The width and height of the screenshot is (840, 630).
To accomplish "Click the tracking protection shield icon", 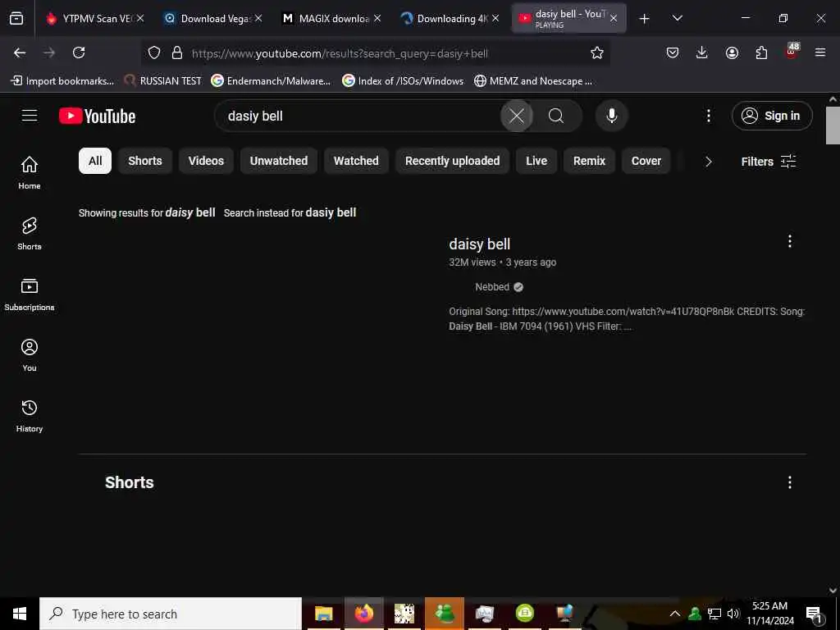I will [x=154, y=52].
